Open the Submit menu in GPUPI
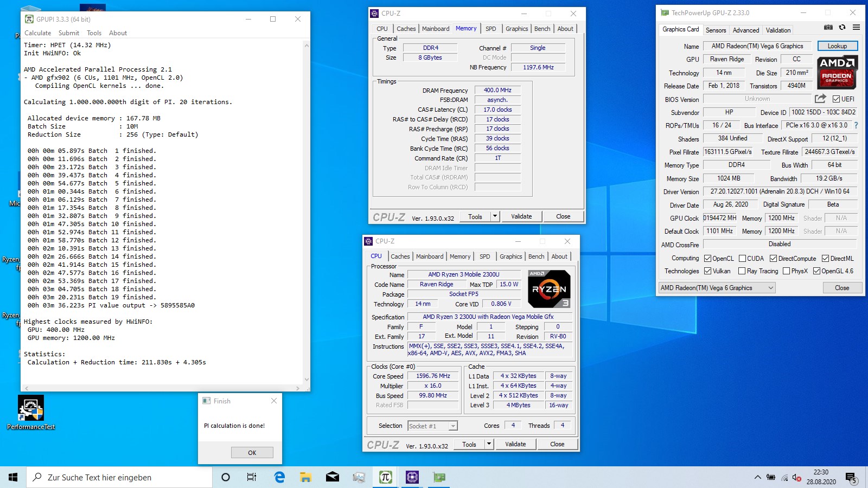The width and height of the screenshot is (868, 488). (69, 33)
